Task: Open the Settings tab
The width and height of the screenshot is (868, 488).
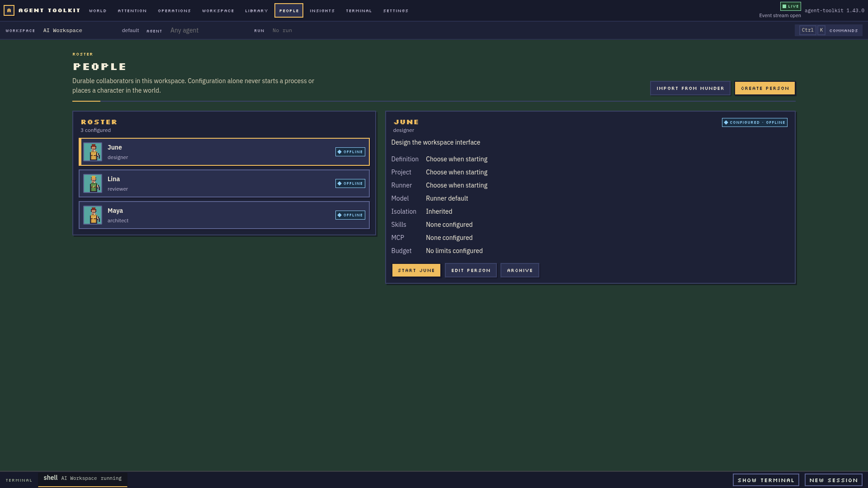Action: [396, 10]
